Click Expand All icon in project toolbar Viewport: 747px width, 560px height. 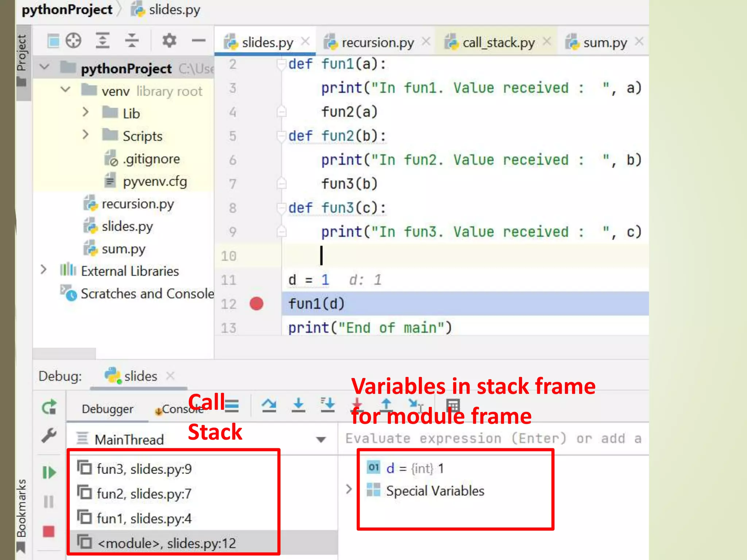[x=102, y=40]
